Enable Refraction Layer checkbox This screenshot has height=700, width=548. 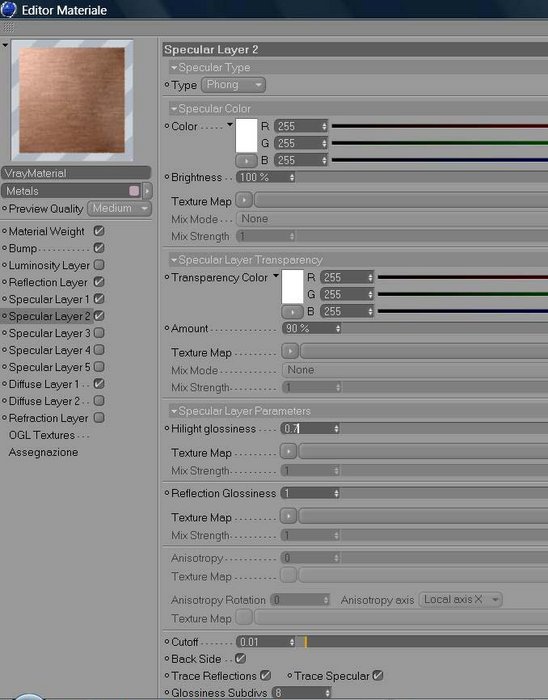99,417
